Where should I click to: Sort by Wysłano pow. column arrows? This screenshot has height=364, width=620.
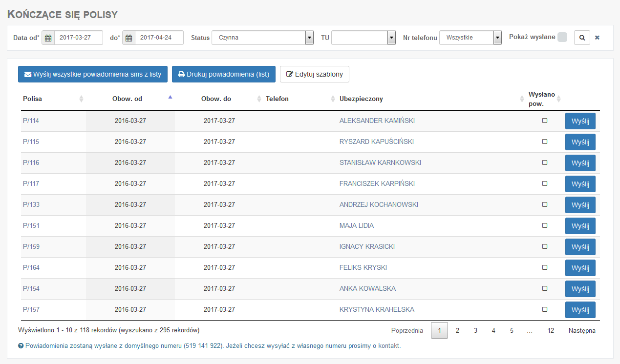coord(558,99)
